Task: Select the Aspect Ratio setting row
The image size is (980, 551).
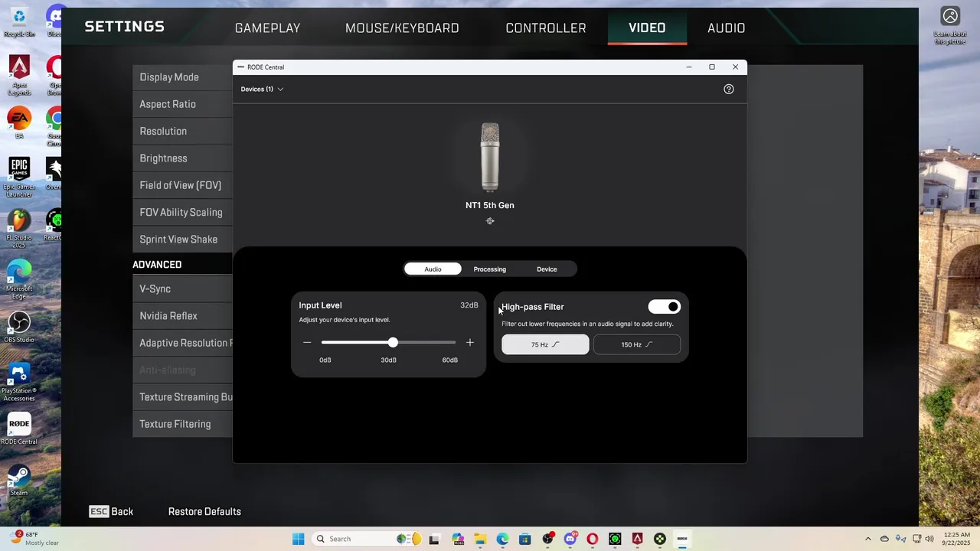Action: point(182,104)
